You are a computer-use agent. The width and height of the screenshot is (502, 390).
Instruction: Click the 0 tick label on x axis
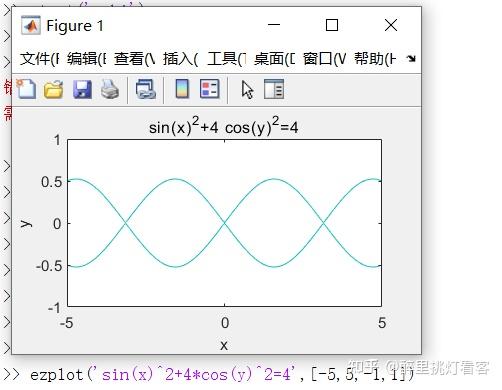(x=225, y=323)
